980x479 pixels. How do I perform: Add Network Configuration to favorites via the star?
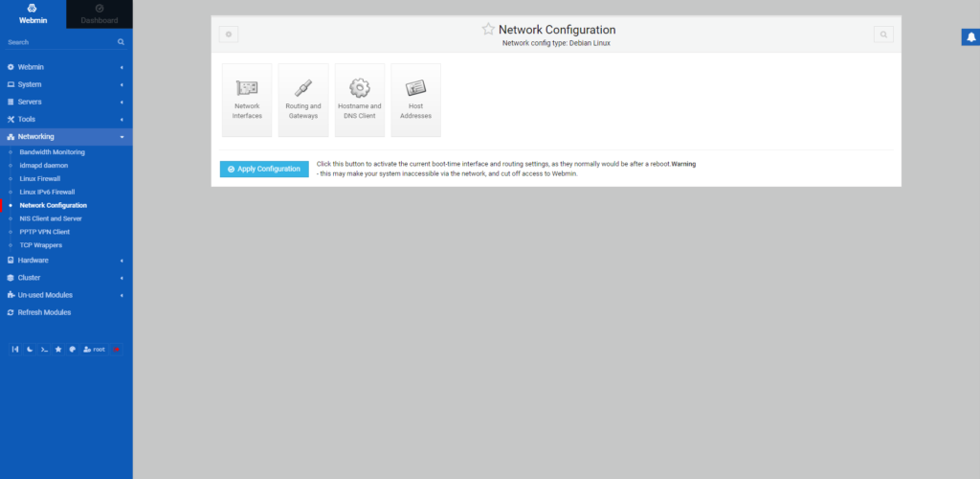(x=488, y=30)
